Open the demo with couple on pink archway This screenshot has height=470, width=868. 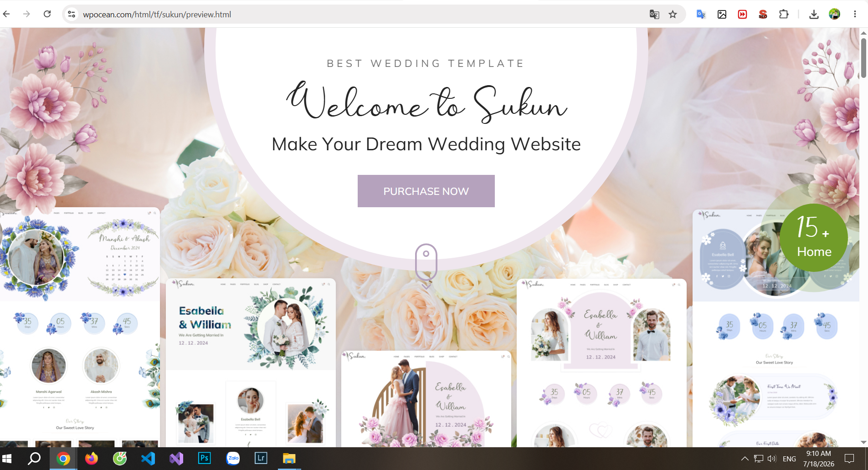[x=426, y=399]
